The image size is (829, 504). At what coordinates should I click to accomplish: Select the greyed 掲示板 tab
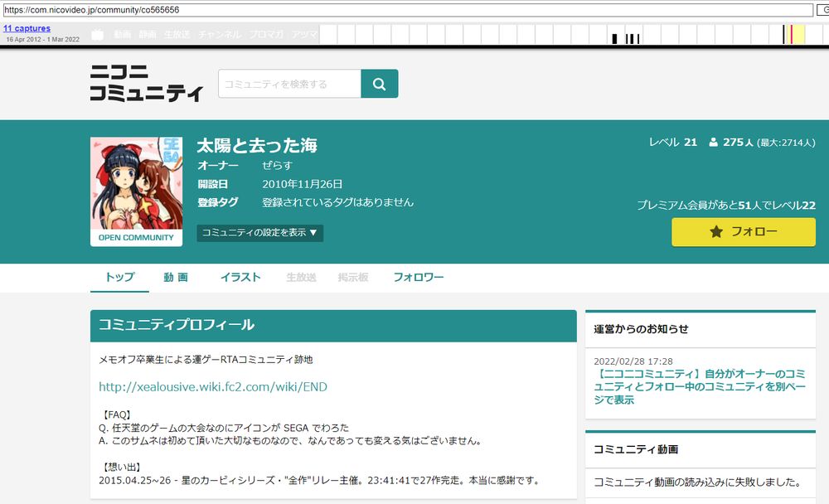(x=353, y=277)
